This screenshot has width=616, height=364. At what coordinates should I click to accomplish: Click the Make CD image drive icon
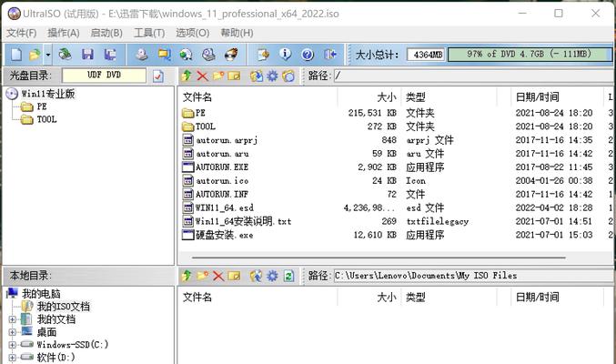point(141,55)
